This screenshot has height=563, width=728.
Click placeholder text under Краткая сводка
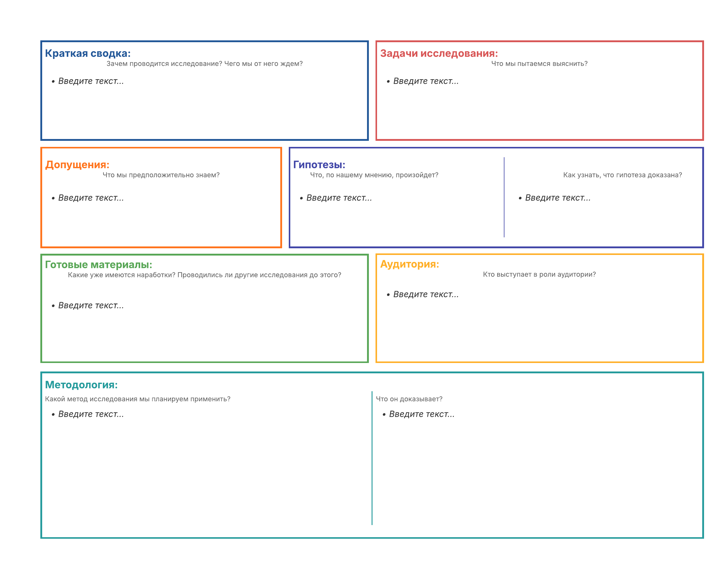(x=91, y=81)
